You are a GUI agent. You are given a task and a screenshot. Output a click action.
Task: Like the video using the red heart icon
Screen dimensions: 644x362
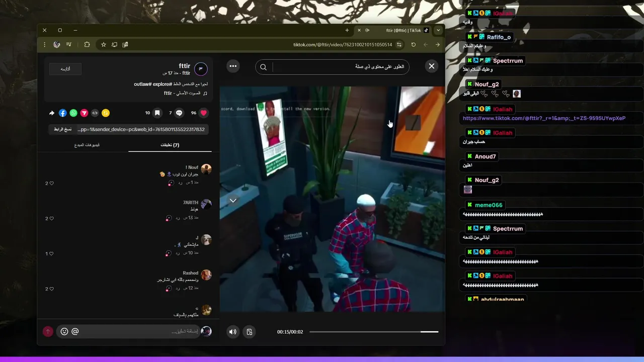(204, 113)
